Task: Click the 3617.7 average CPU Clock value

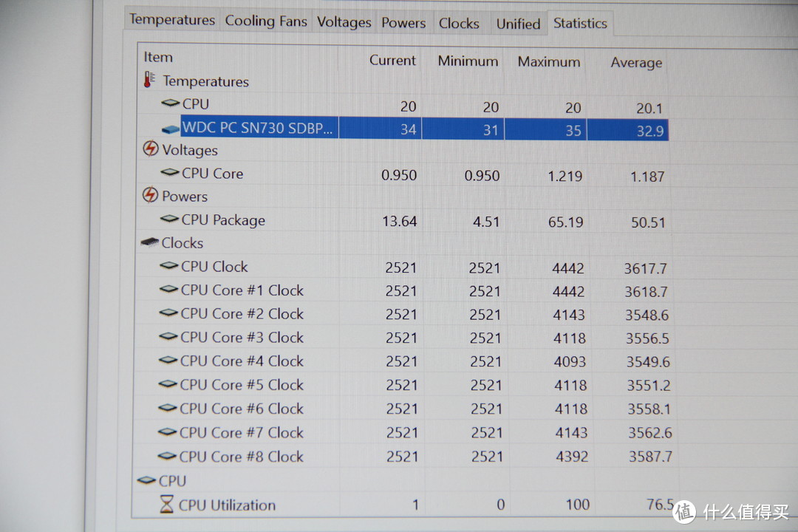Action: tap(645, 268)
